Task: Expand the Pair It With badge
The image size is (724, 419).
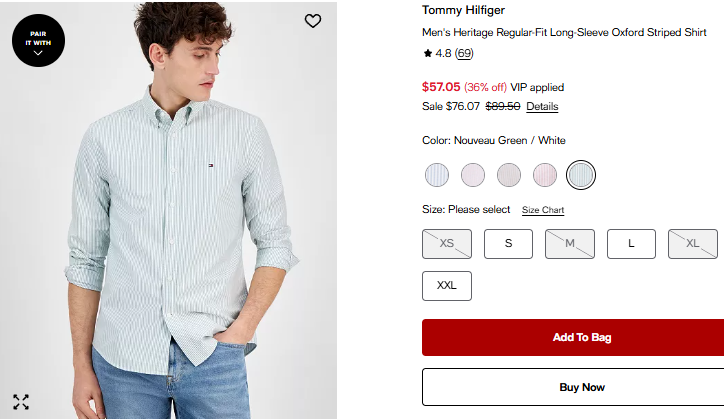Action: [38, 42]
